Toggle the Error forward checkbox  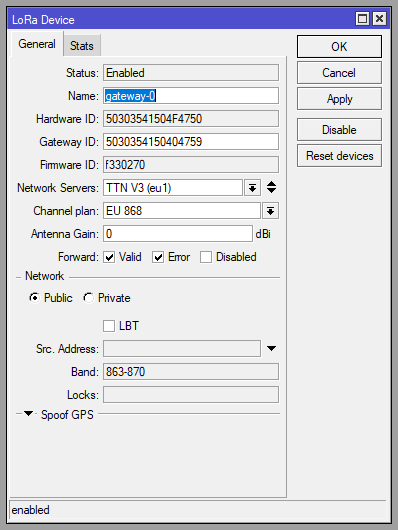click(x=158, y=257)
